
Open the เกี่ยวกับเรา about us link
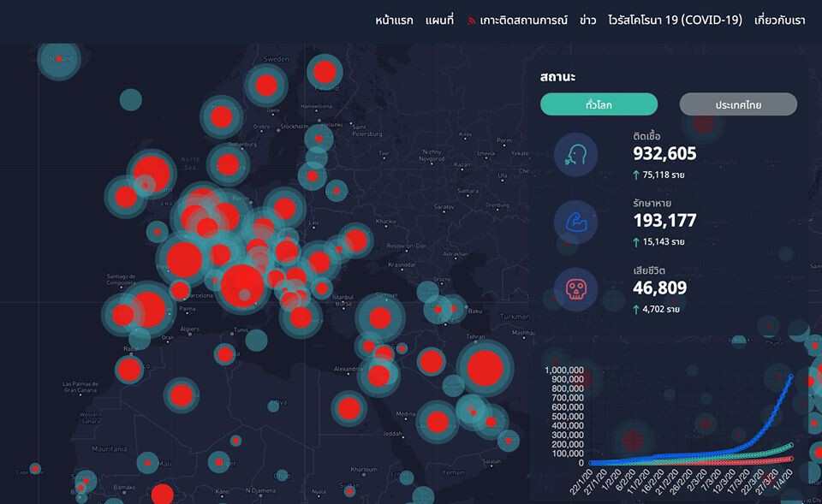(780, 21)
